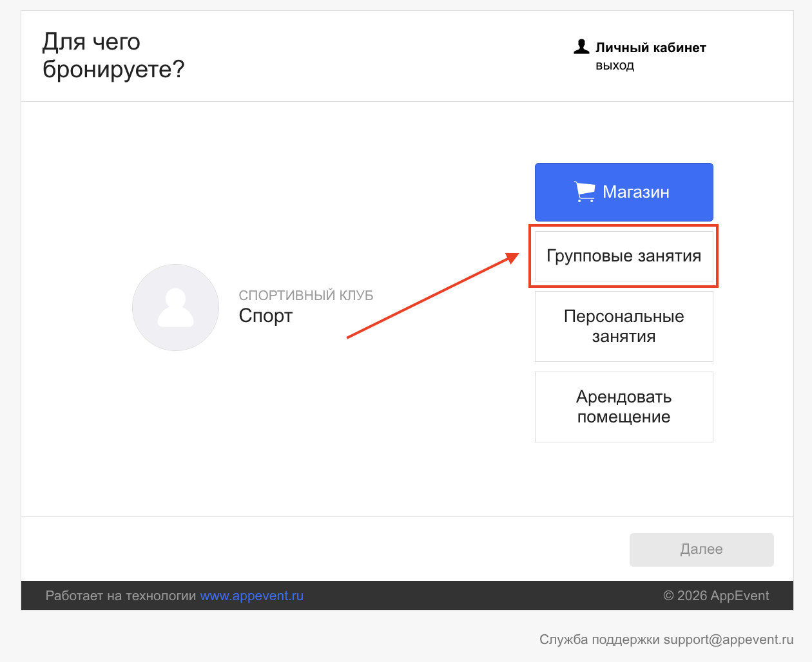Select the Групповые занятия option
Image resolution: width=812 pixels, height=662 pixels.
click(623, 256)
